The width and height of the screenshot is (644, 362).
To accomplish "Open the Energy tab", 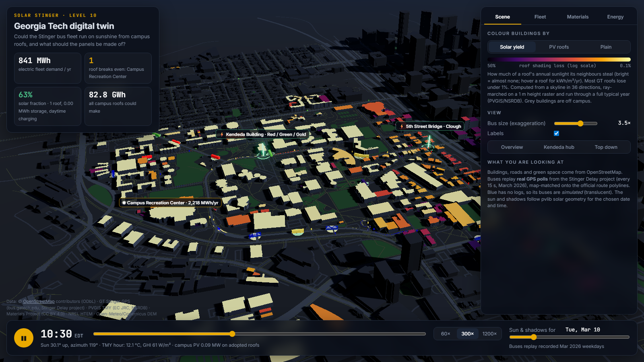I will pyautogui.click(x=615, y=17).
